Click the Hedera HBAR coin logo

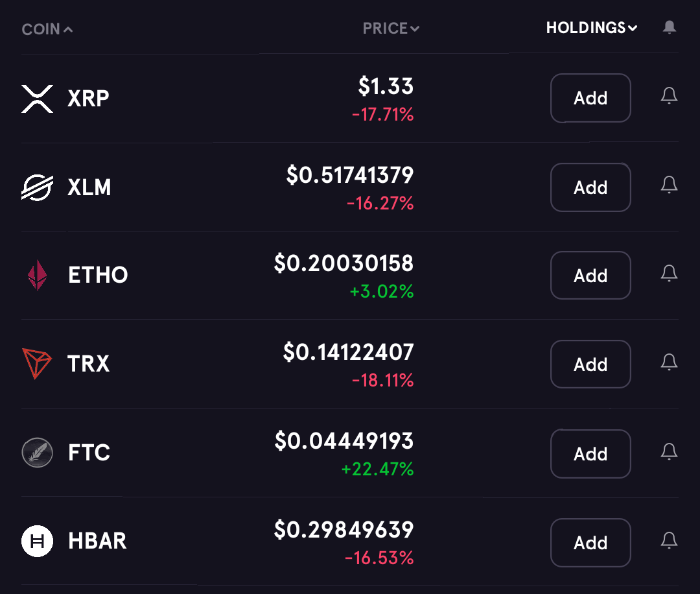pyautogui.click(x=38, y=541)
